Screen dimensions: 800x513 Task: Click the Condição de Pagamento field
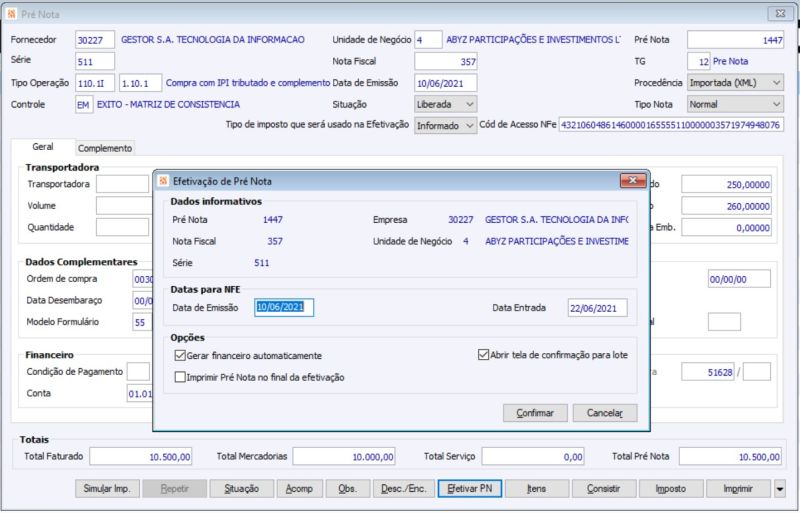[138, 372]
